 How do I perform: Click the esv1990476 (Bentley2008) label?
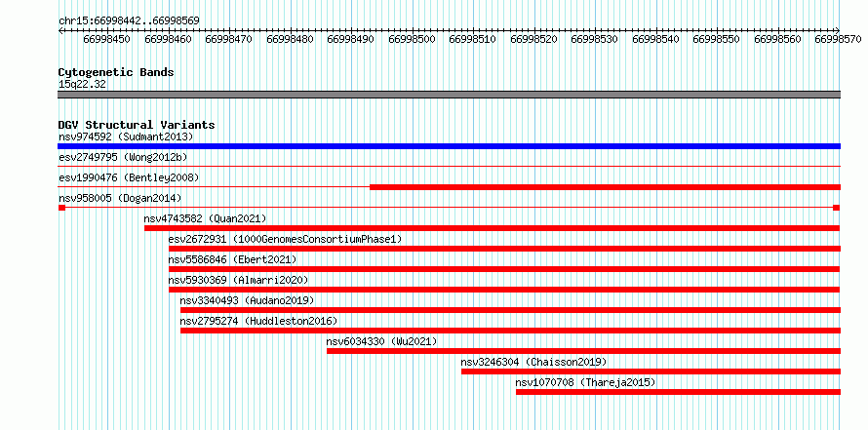tap(129, 177)
